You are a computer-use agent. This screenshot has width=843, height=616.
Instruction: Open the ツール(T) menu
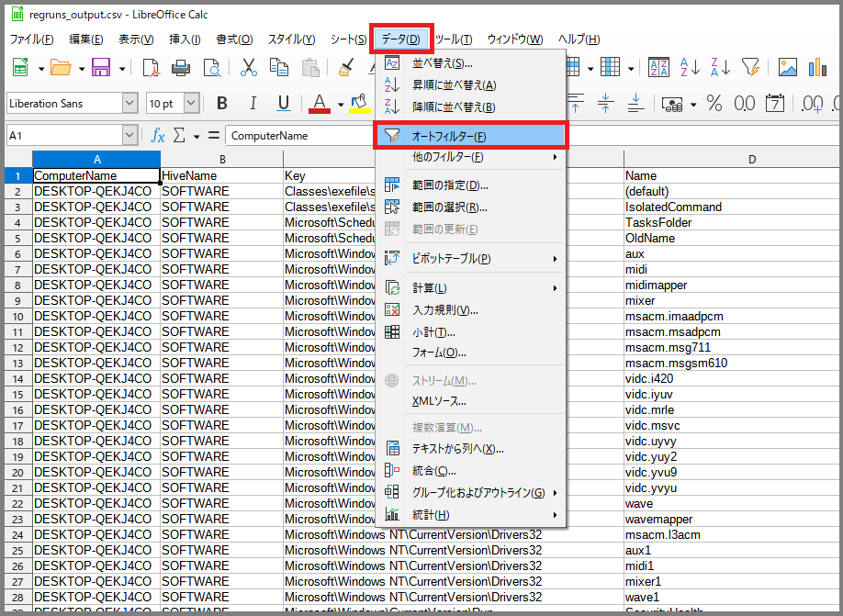click(454, 39)
